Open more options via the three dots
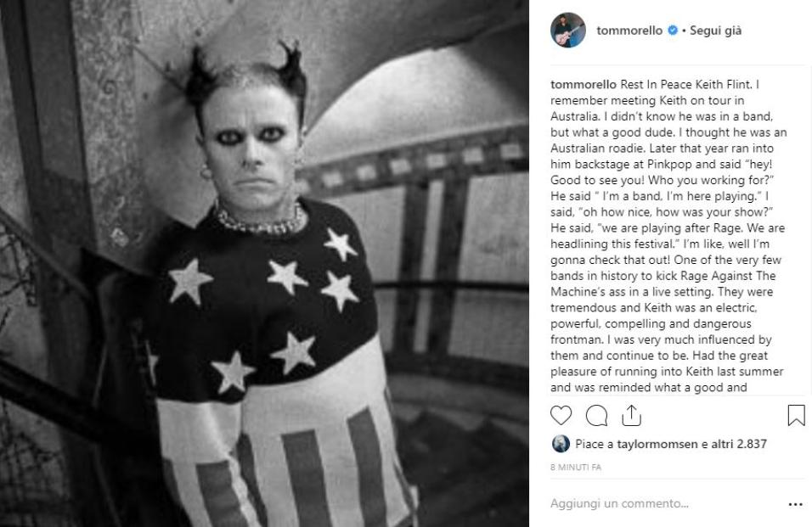Viewport: 812px width, 527px height. [x=795, y=504]
